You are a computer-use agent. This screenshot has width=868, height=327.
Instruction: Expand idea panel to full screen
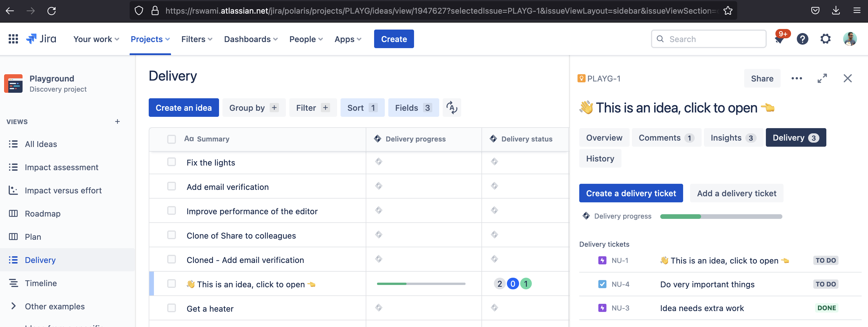tap(822, 79)
